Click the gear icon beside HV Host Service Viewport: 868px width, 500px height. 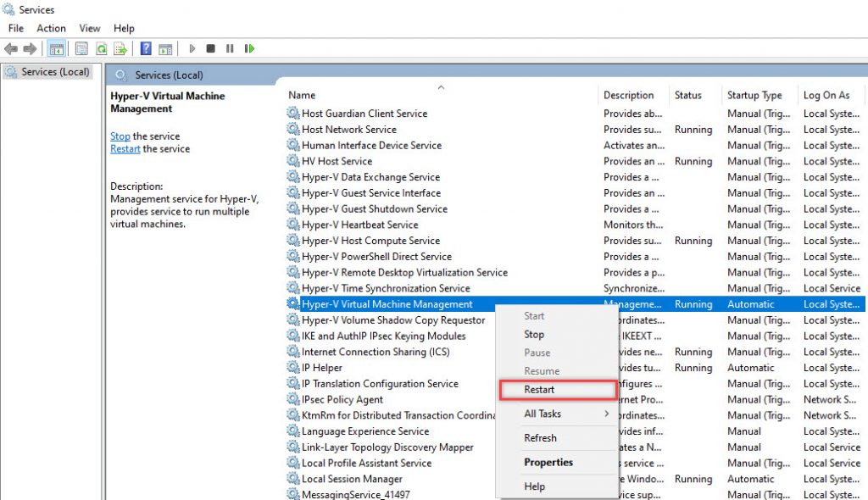pyautogui.click(x=292, y=160)
